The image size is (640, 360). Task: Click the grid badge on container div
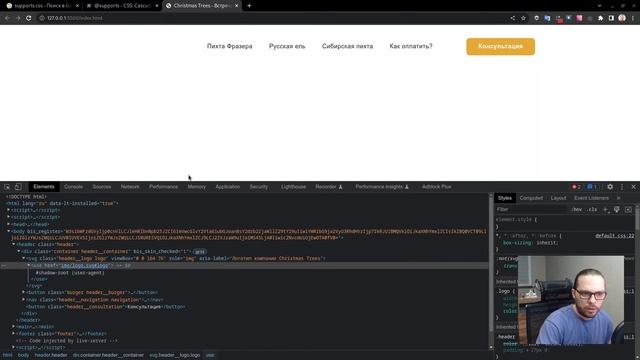200,252
